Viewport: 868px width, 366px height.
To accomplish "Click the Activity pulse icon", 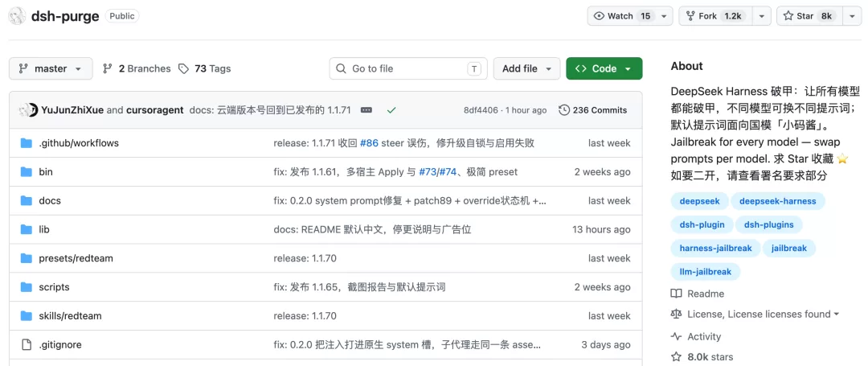I will tap(676, 337).
